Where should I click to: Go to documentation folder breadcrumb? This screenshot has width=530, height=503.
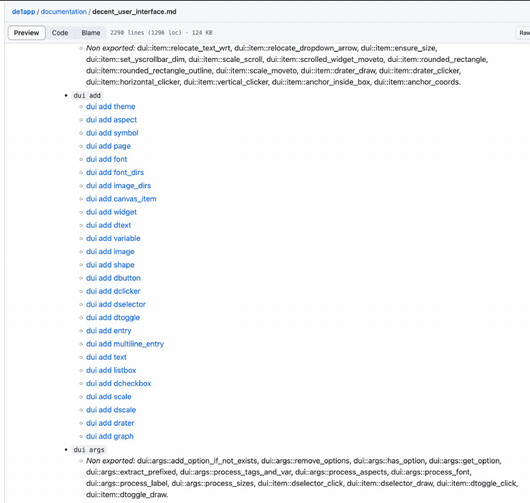(64, 11)
